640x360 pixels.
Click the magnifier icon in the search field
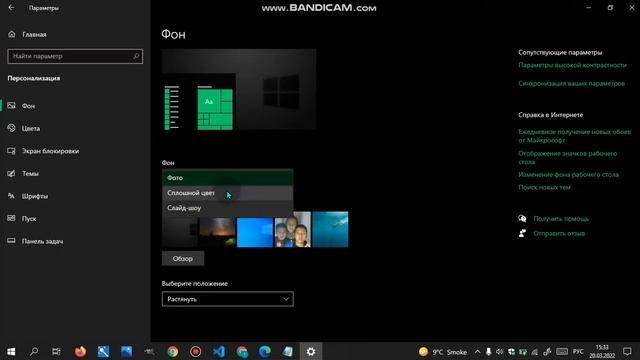pyautogui.click(x=136, y=56)
